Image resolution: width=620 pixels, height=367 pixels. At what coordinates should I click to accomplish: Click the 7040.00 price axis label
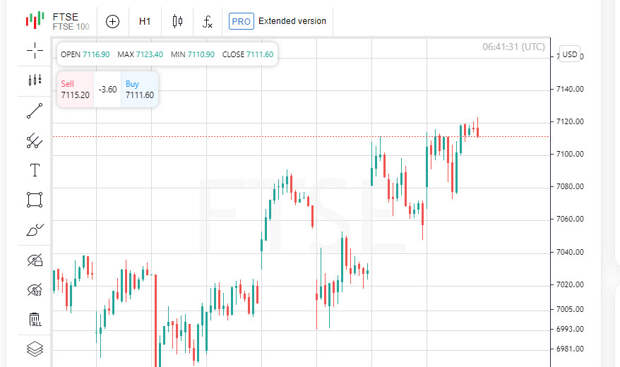point(570,252)
